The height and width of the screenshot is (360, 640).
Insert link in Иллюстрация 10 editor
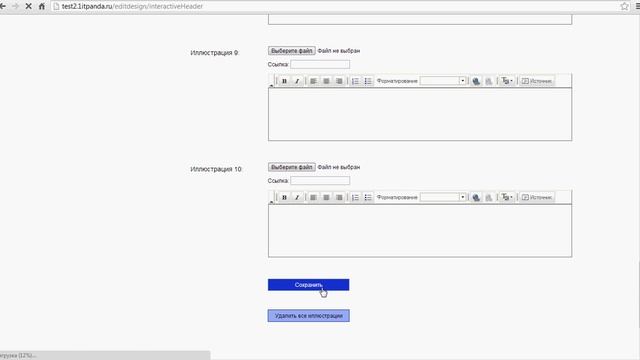(476, 197)
